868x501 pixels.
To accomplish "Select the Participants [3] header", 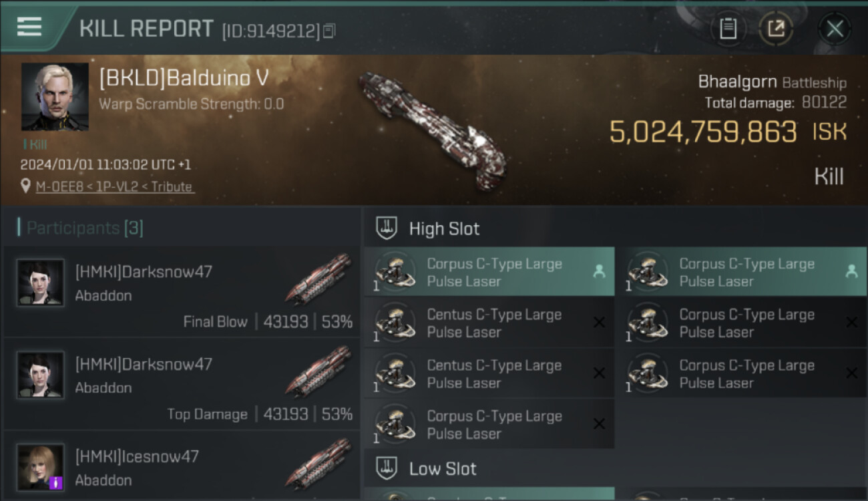I will click(81, 228).
